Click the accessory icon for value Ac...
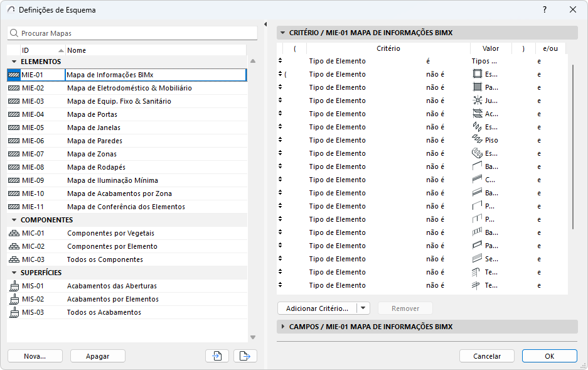This screenshot has width=588, height=370. (x=477, y=114)
